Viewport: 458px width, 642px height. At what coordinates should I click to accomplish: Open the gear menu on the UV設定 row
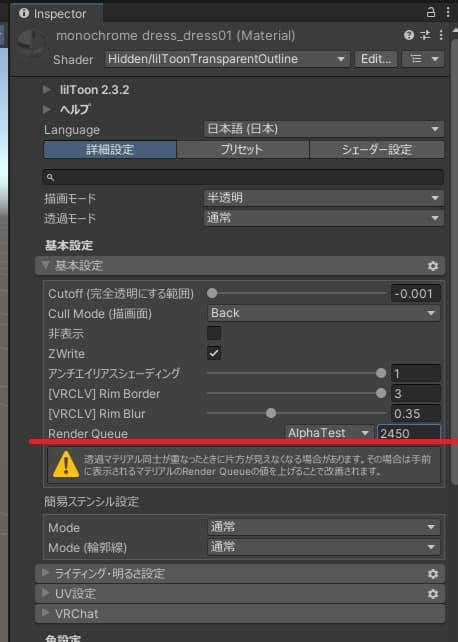click(x=433, y=594)
